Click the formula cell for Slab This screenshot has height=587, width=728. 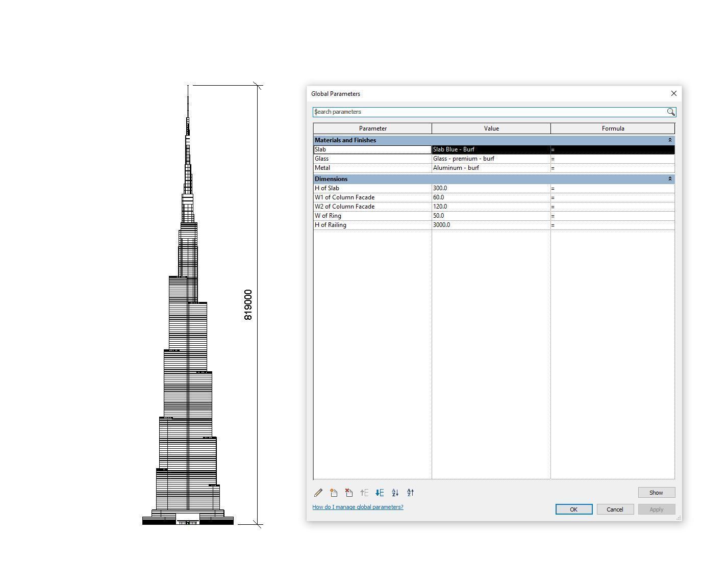(613, 149)
